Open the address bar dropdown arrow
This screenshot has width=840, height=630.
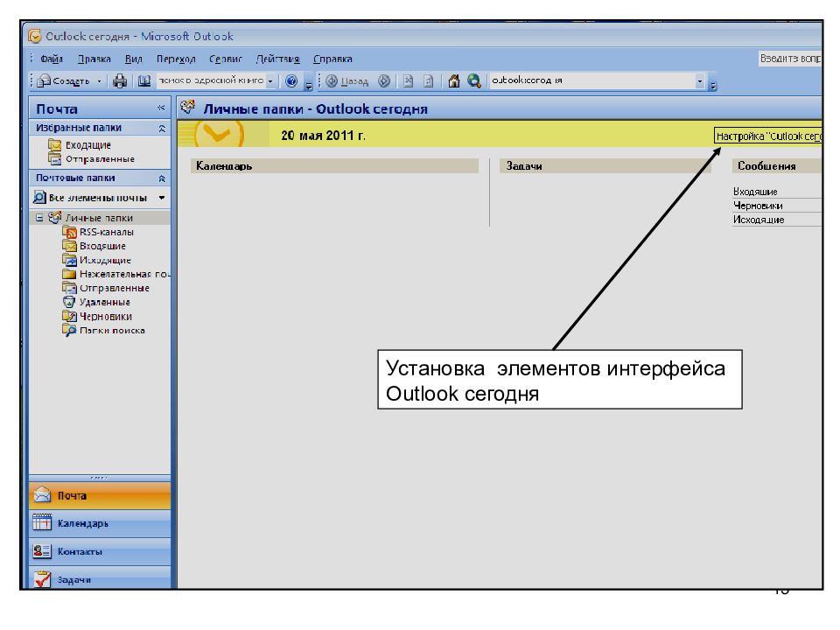point(700,80)
